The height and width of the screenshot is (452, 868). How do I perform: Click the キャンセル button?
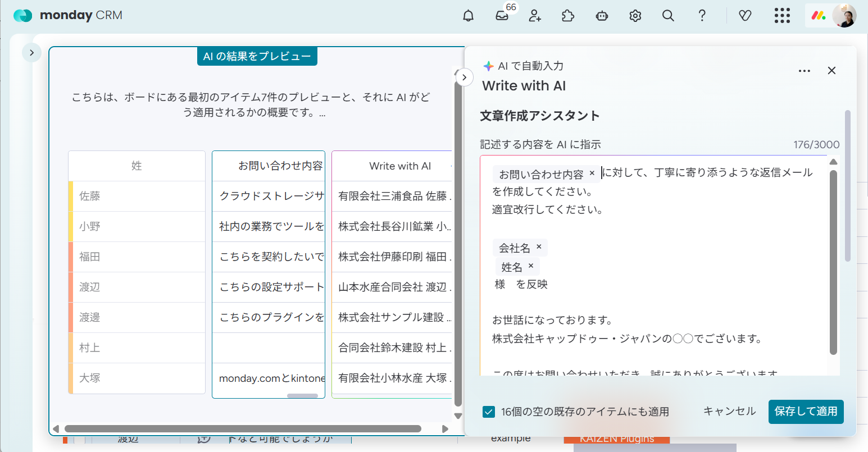[x=729, y=412]
